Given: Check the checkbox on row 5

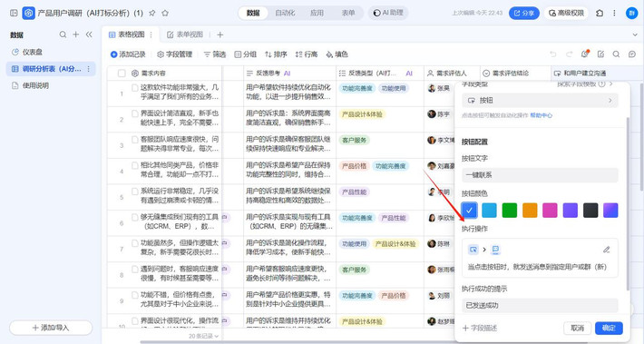Looking at the screenshot, I should coord(135,192).
